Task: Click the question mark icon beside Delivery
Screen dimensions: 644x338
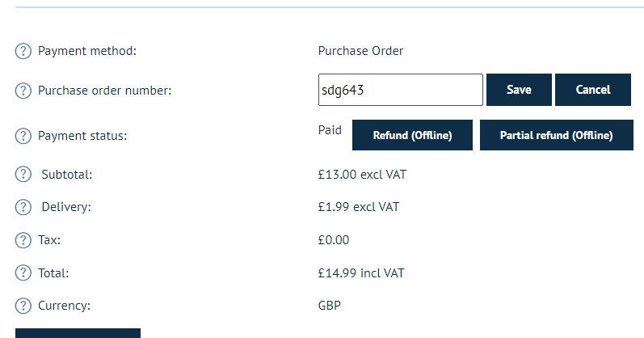Action: click(23, 207)
